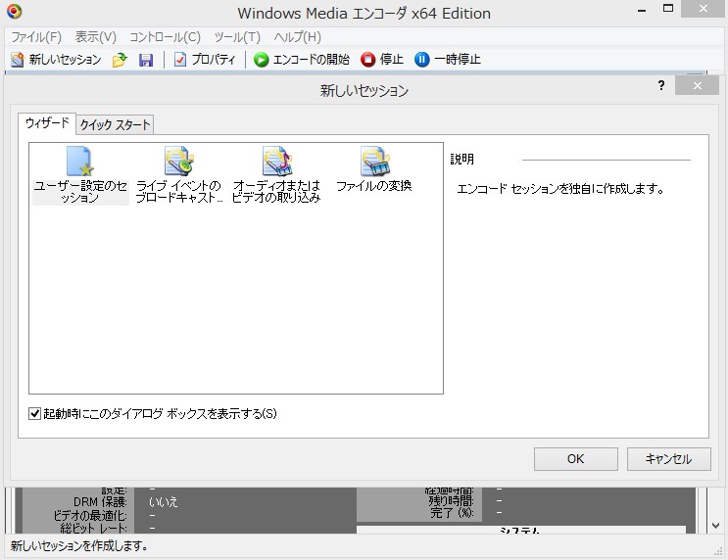Select ライブ イベントのブロードキャスト wizard icon
This screenshot has height=560, width=728.
pos(178,176)
